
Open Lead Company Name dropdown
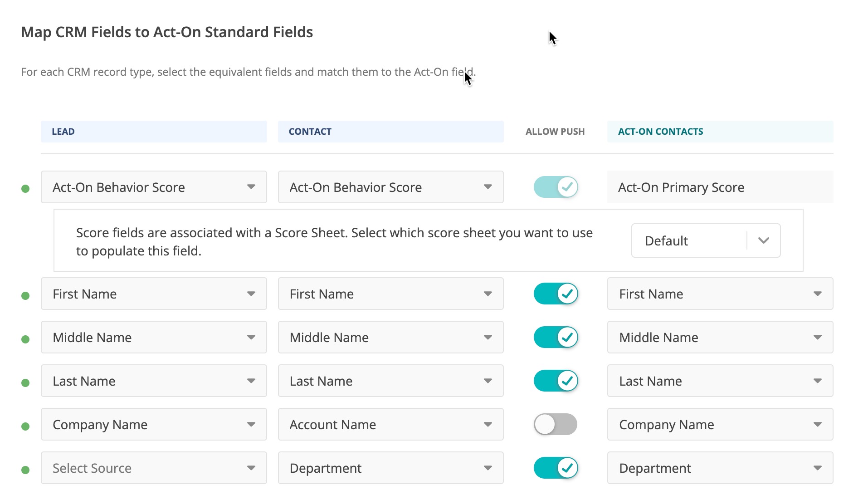[154, 425]
